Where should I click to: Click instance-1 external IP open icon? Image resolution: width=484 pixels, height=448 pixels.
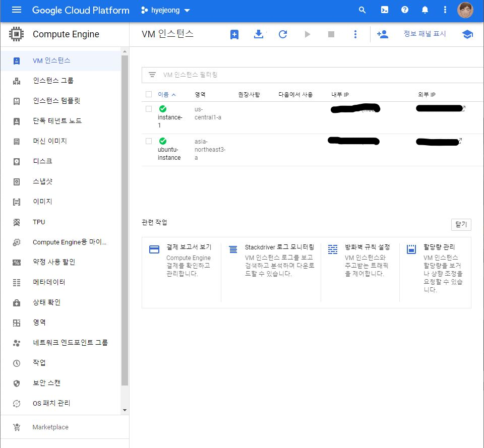[463, 108]
